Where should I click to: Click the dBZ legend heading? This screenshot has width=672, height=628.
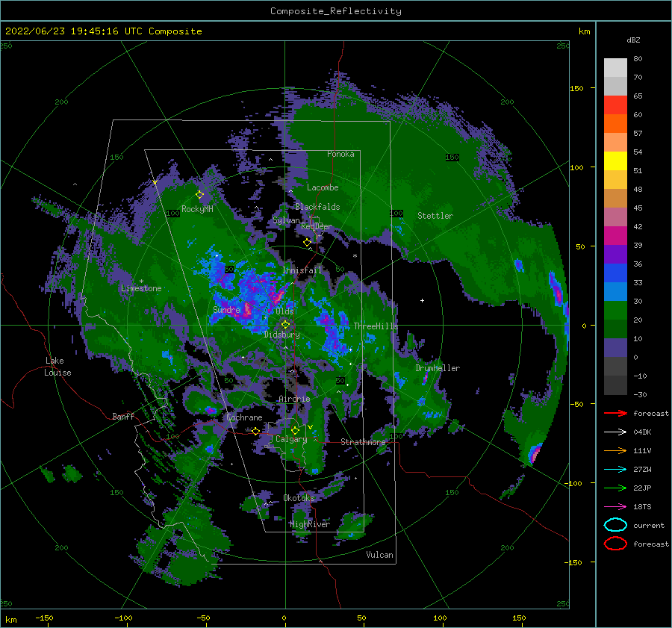pyautogui.click(x=633, y=40)
